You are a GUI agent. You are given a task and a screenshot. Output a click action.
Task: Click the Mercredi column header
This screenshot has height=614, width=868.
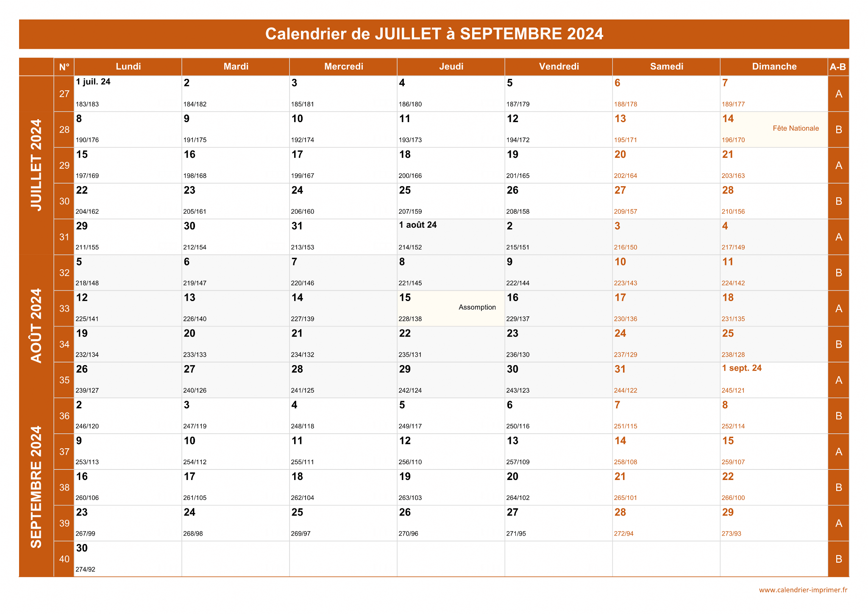pyautogui.click(x=343, y=67)
